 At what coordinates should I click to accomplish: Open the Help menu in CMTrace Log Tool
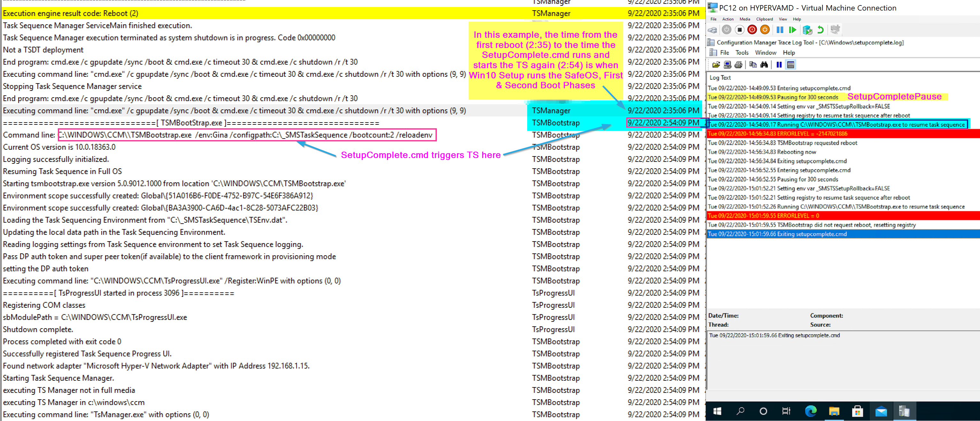pyautogui.click(x=789, y=52)
